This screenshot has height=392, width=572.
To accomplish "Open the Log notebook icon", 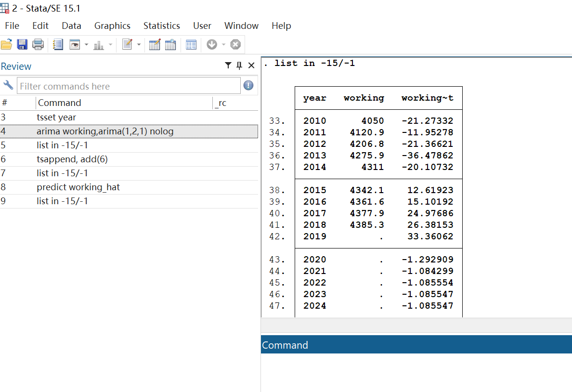I will tap(58, 45).
